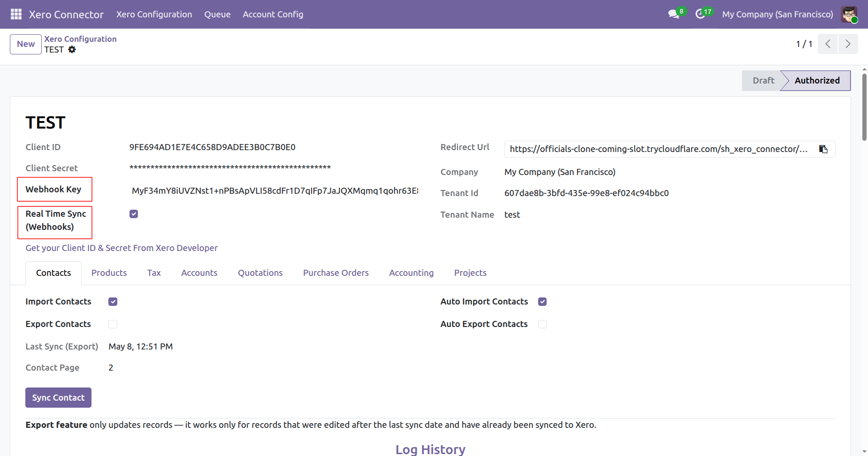Click the Contact Page value 2

[111, 368]
